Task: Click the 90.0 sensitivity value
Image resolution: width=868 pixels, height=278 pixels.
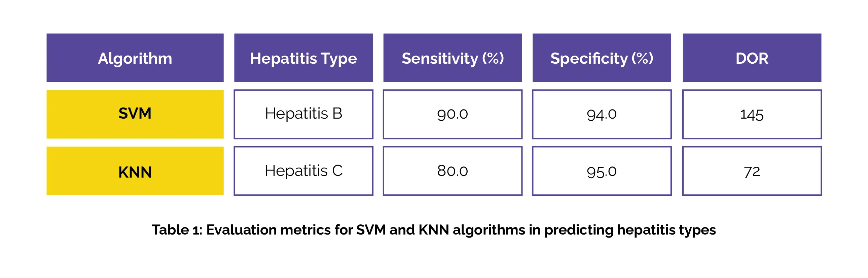Action: click(x=452, y=114)
